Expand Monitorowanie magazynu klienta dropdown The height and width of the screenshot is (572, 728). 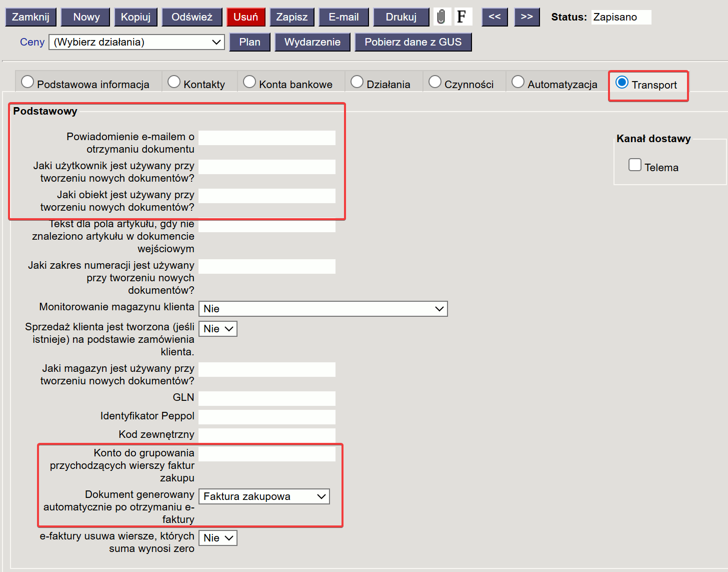(x=322, y=309)
